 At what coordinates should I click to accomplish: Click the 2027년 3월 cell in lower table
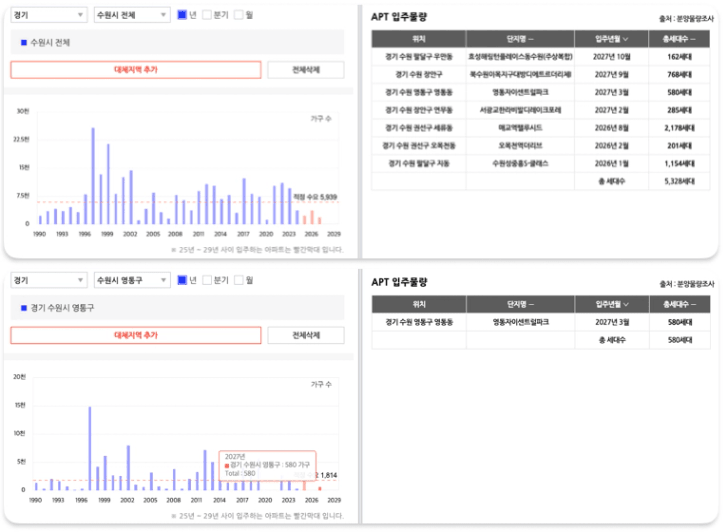612,322
